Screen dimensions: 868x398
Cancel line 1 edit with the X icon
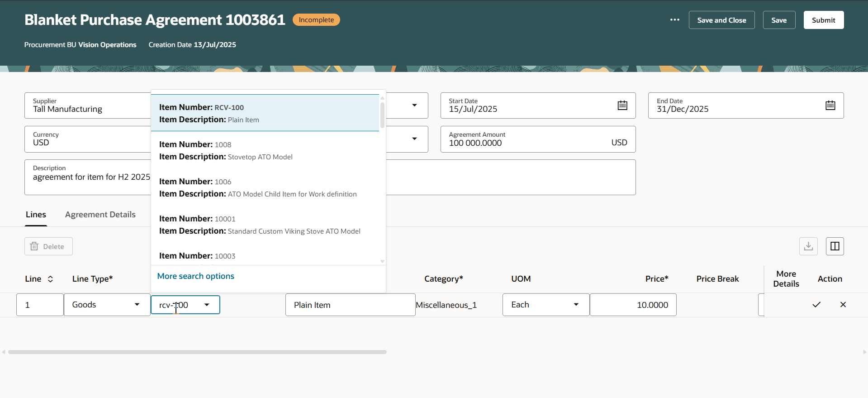(x=843, y=305)
